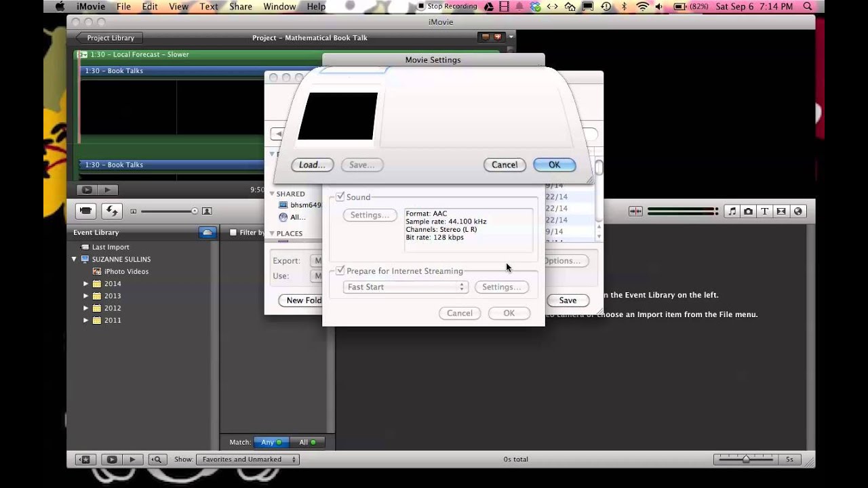Click the hard disk icon beside Event Library

(208, 232)
